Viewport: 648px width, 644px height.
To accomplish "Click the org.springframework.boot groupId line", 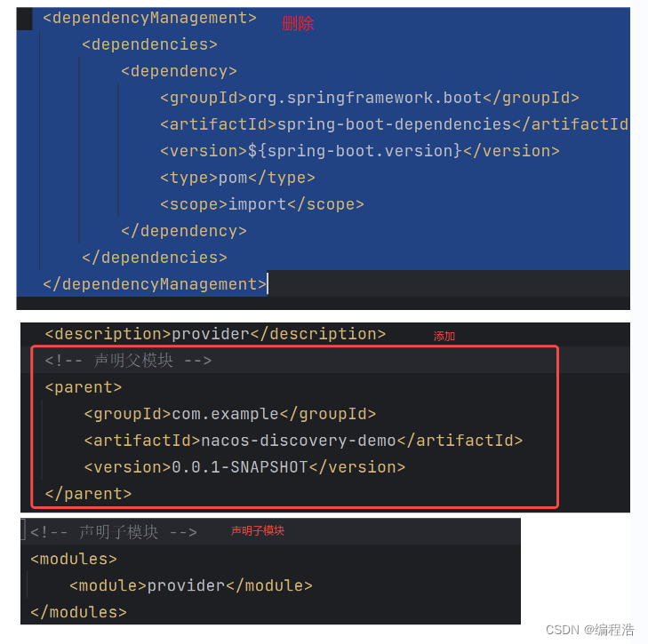I will tap(370, 98).
